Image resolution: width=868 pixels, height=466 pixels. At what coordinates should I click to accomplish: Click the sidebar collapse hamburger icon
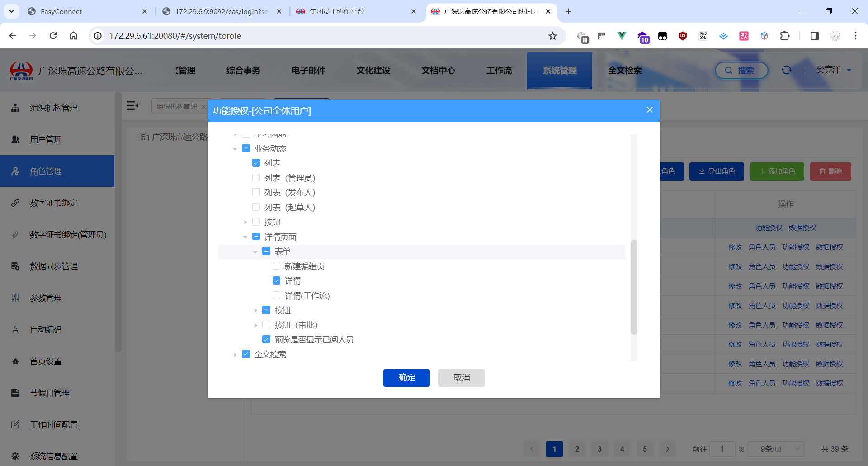coord(132,106)
